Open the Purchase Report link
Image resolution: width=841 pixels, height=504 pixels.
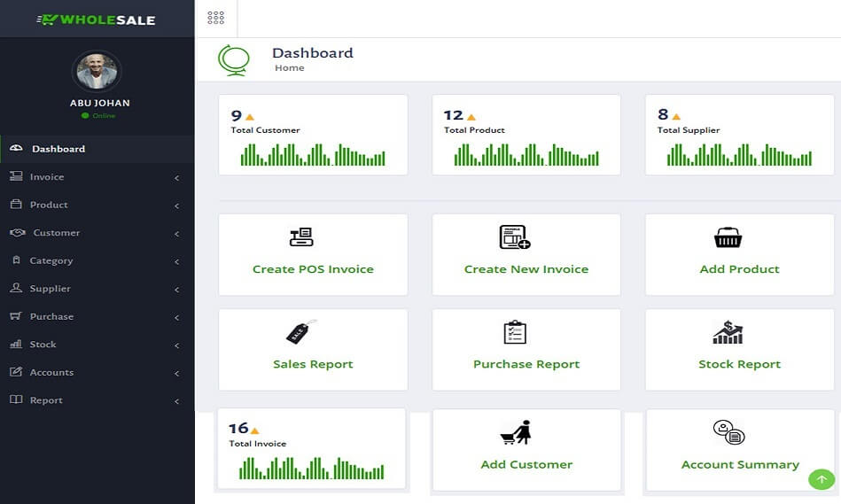(526, 364)
